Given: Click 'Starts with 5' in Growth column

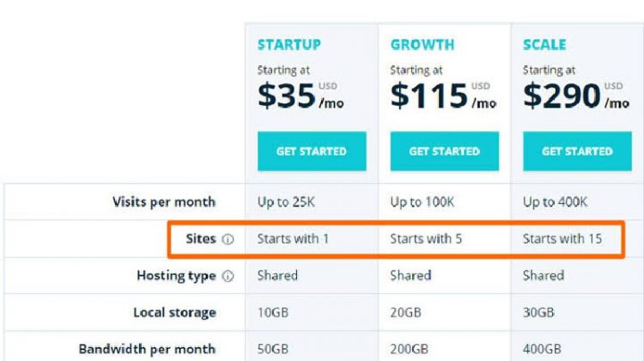Looking at the screenshot, I should [x=426, y=239].
